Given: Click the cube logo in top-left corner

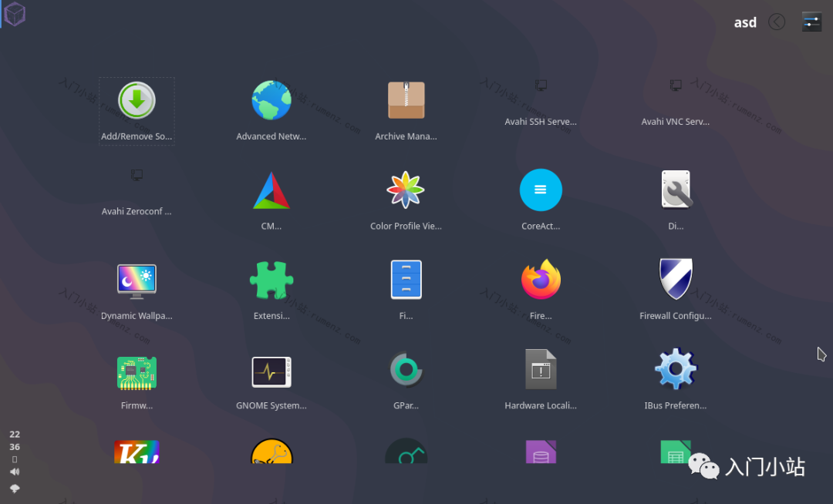Looking at the screenshot, I should point(15,14).
